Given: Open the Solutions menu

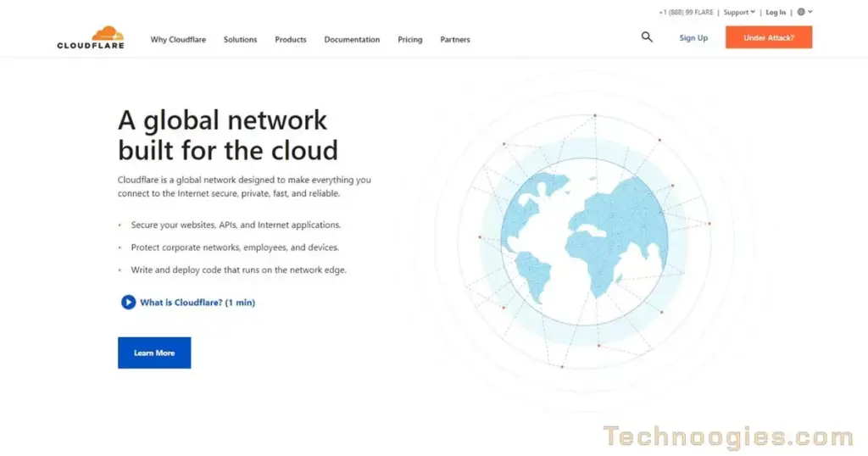Looking at the screenshot, I should pos(240,39).
